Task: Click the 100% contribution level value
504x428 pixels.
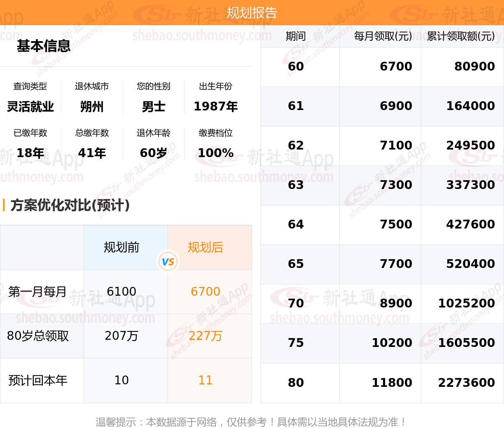Action: point(215,153)
